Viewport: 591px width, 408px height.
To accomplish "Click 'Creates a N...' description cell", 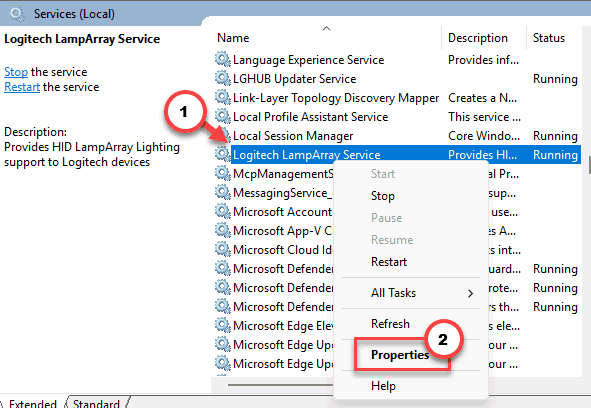I will [x=482, y=98].
